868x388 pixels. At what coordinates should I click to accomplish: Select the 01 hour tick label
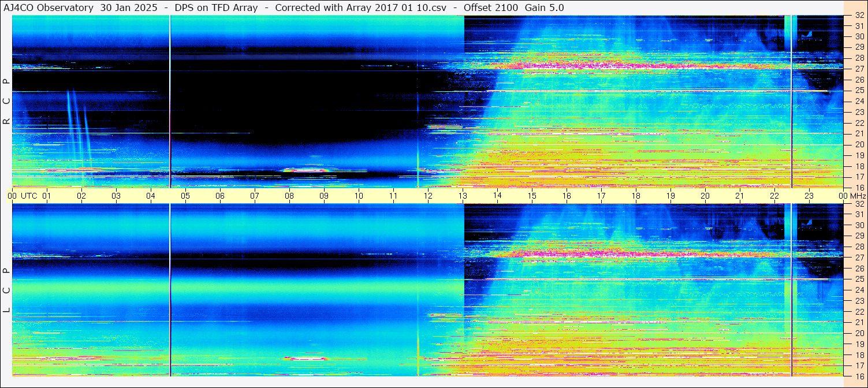pyautogui.click(x=47, y=196)
